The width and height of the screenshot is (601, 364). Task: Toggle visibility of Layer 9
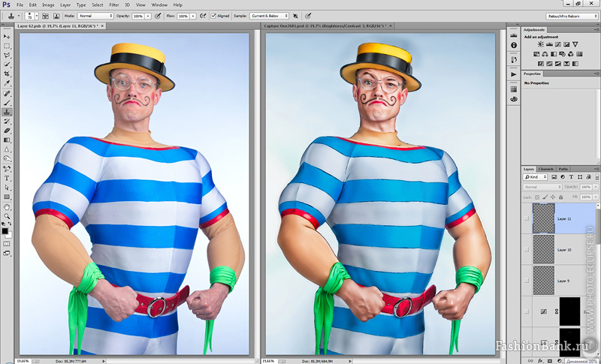(x=527, y=281)
